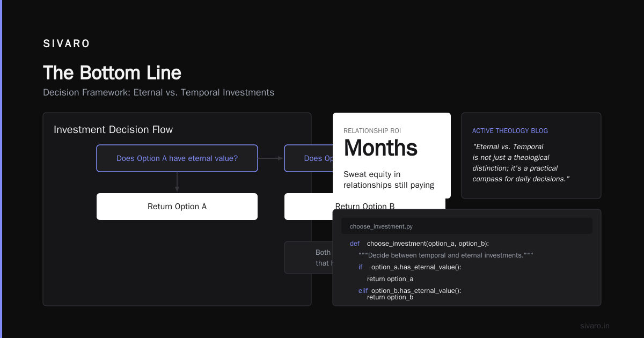Click the def choose_investment code line
644x338 pixels.
point(419,244)
